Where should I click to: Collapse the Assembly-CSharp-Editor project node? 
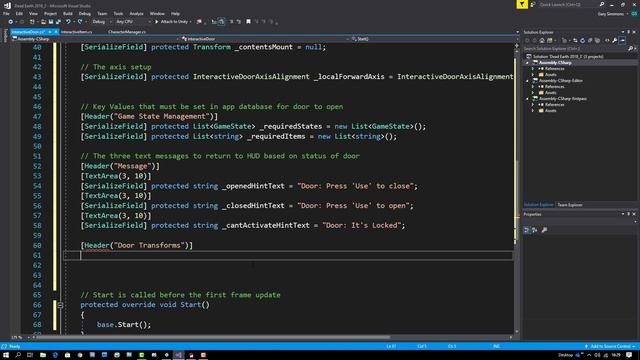click(x=527, y=81)
